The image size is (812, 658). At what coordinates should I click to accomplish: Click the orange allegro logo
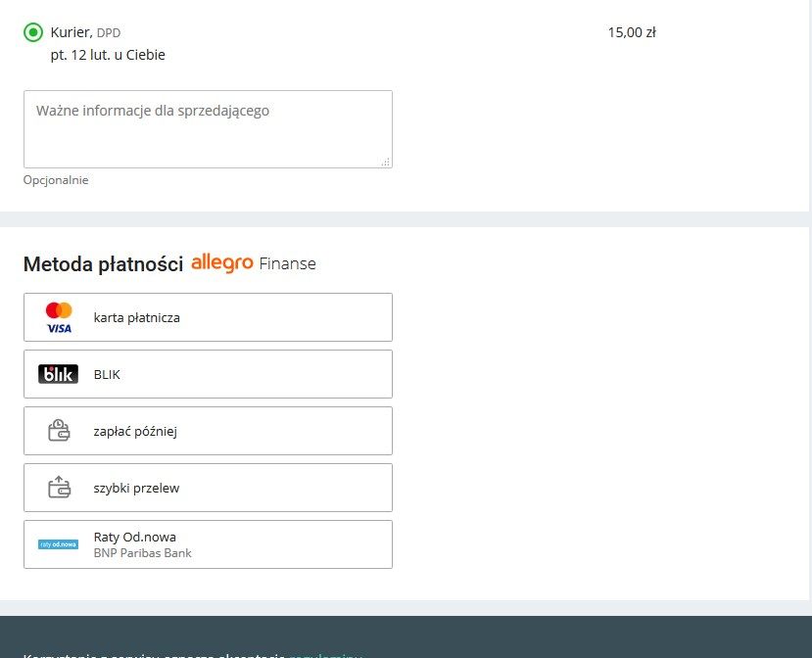pos(222,262)
